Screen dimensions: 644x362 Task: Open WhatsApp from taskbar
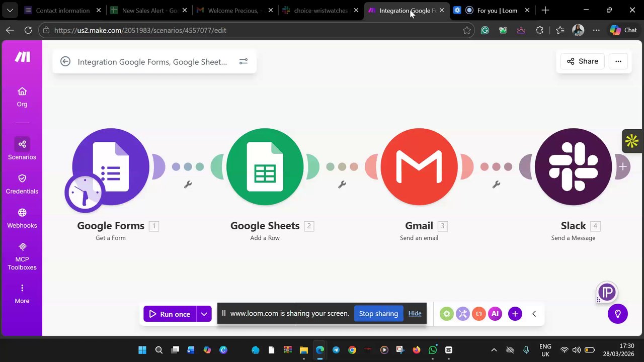click(x=433, y=350)
